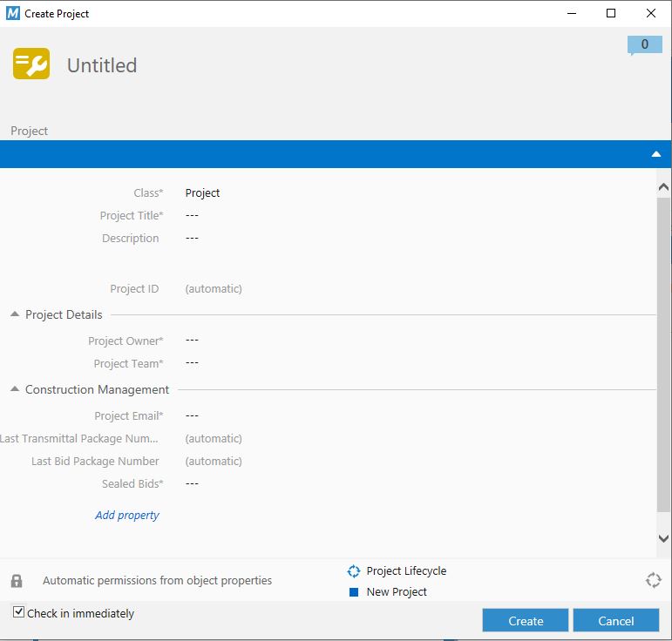The width and height of the screenshot is (672, 641).
Task: Click the workflow cycle icon at far right
Action: tap(653, 580)
